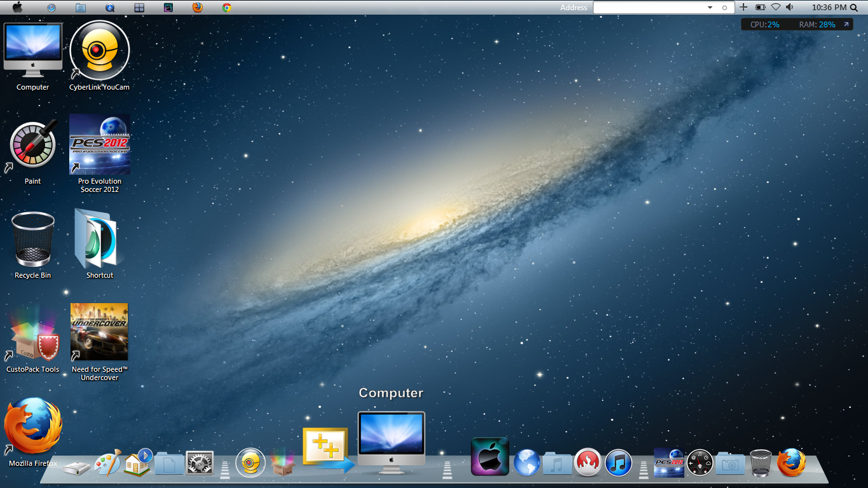This screenshot has width=868, height=488.
Task: Launch iTunes from the dock
Action: [x=618, y=463]
